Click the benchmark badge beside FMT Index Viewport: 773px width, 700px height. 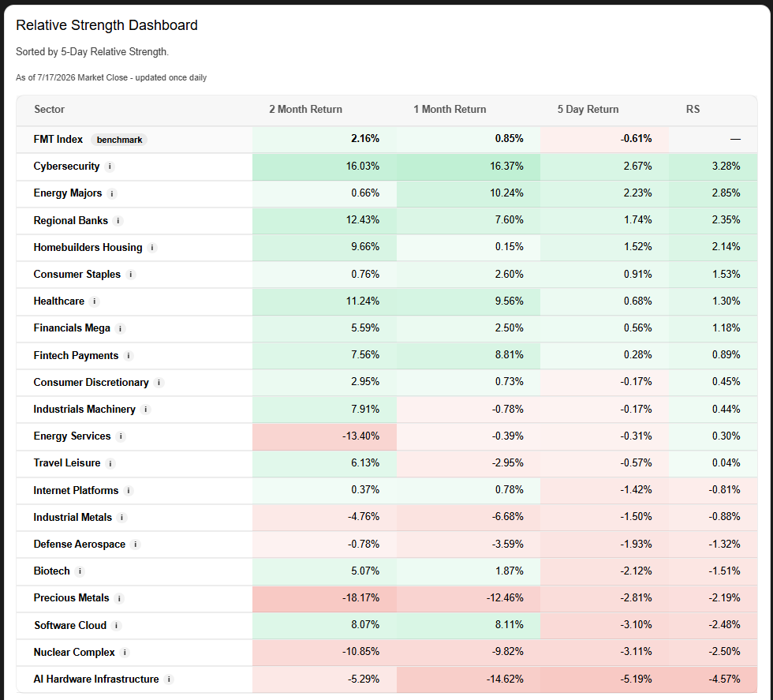click(x=119, y=140)
